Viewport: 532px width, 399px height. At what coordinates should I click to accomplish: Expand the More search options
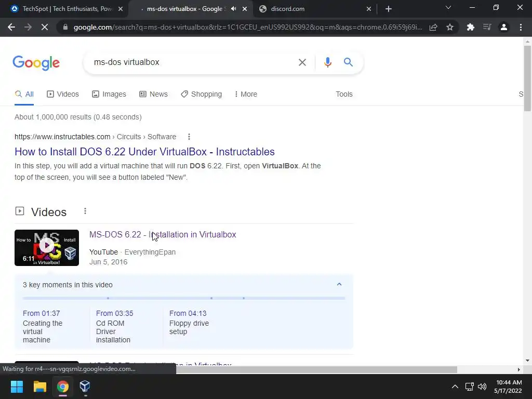point(246,95)
